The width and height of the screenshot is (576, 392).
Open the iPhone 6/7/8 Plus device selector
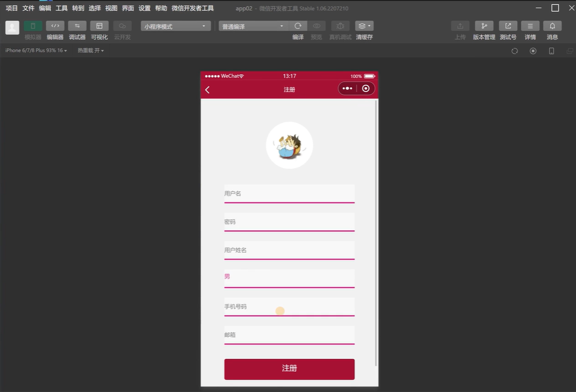pyautogui.click(x=36, y=50)
